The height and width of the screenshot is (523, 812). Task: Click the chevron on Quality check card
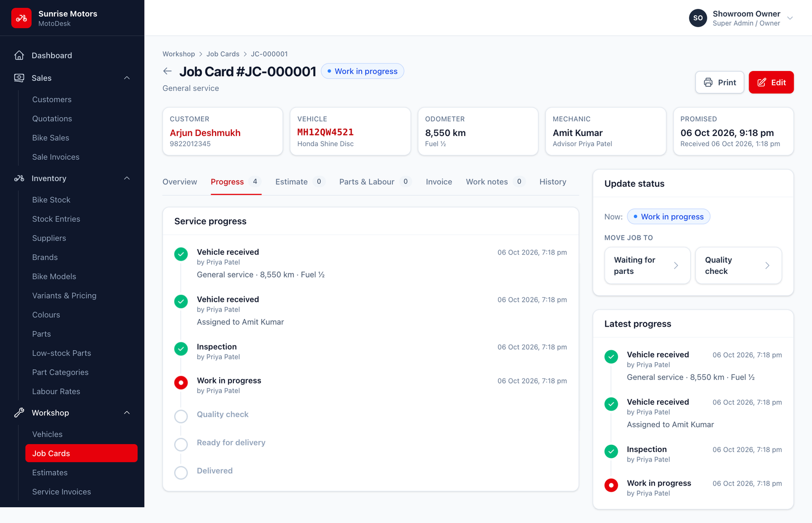767,265
